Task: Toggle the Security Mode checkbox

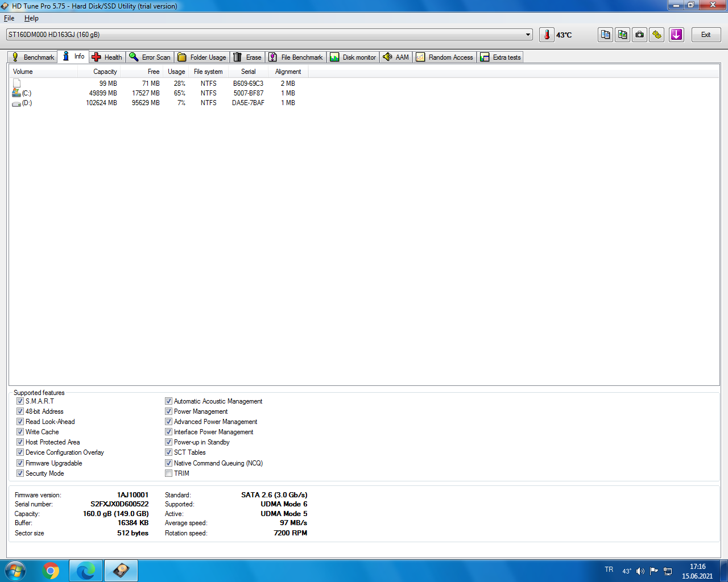Action: 20,473
